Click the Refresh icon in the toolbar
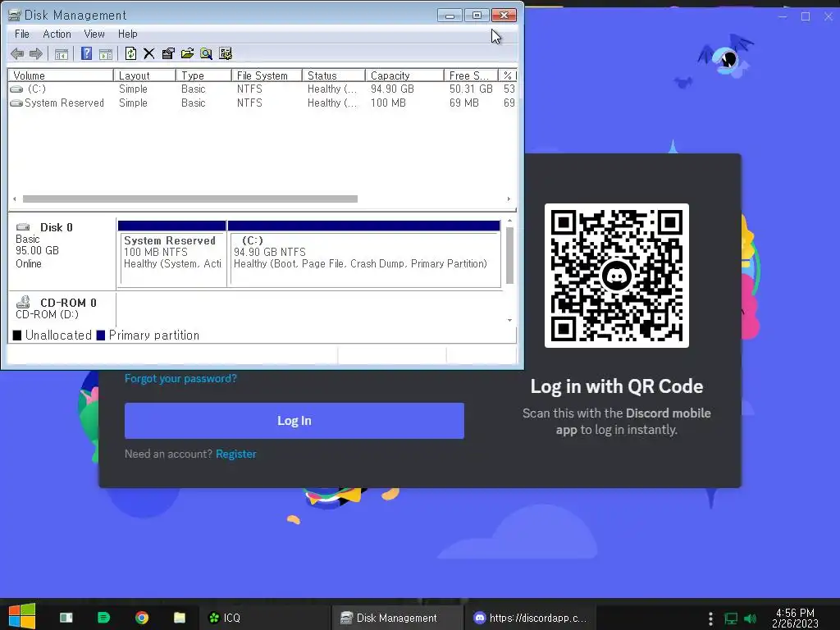840x630 pixels. pyautogui.click(x=130, y=53)
